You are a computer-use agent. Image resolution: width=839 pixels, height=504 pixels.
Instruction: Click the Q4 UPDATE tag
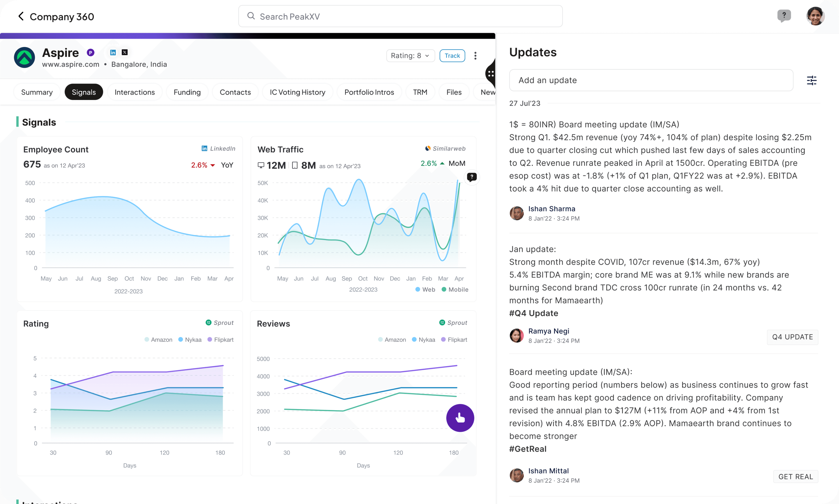coord(793,337)
